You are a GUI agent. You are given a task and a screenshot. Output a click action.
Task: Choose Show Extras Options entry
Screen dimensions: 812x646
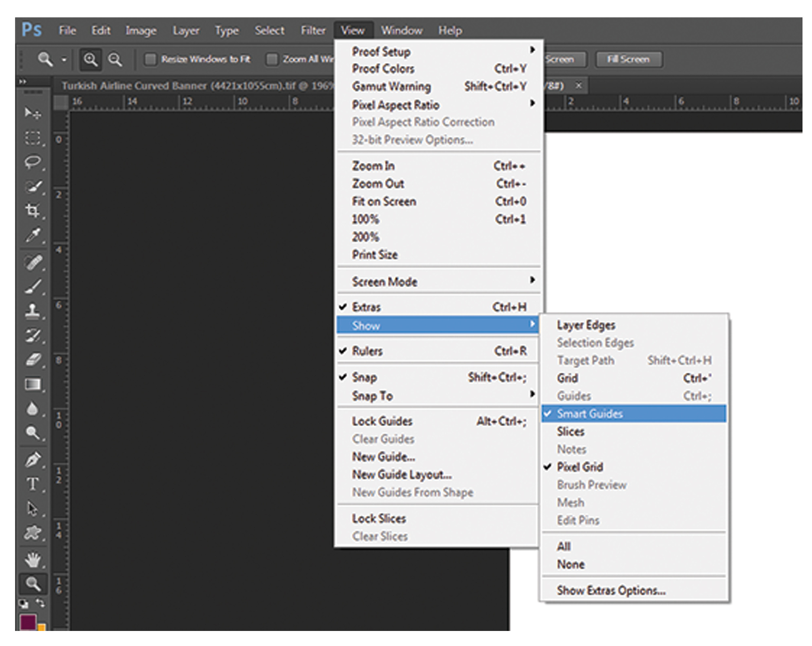tap(634, 591)
